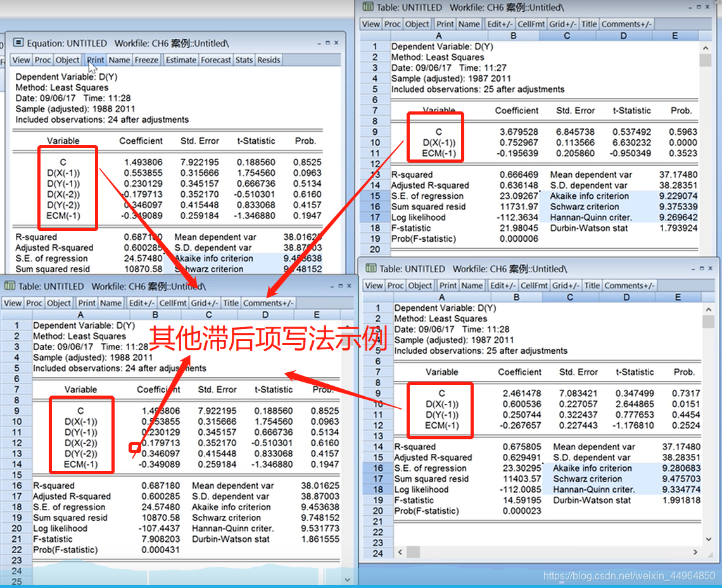
Task: Click Title in bottom-left Table window
Action: coord(231,303)
